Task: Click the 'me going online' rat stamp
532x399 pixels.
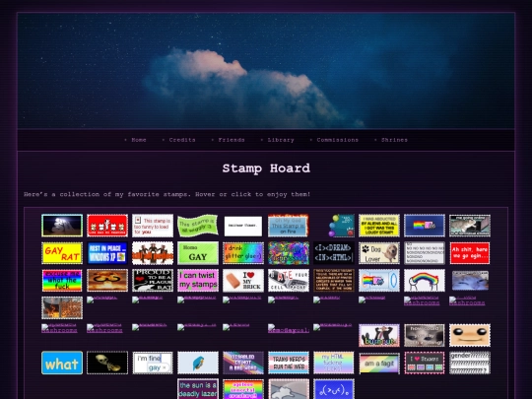Action: [470, 226]
